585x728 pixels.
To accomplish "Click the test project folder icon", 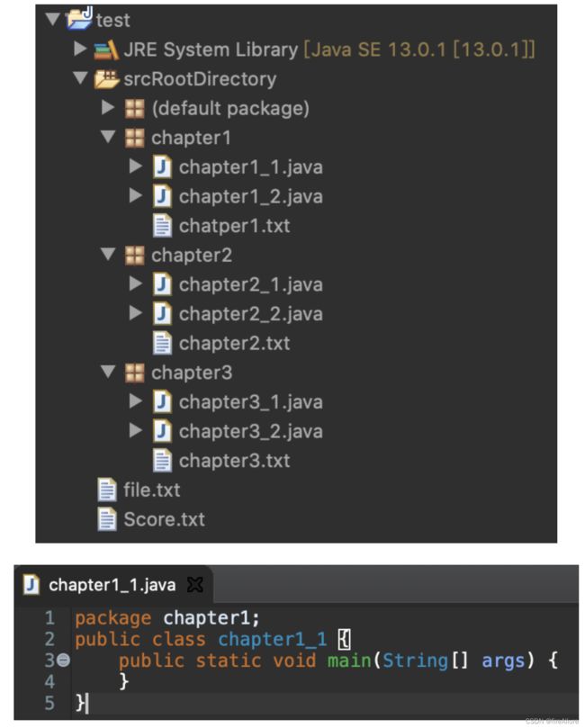I will pyautogui.click(x=79, y=19).
